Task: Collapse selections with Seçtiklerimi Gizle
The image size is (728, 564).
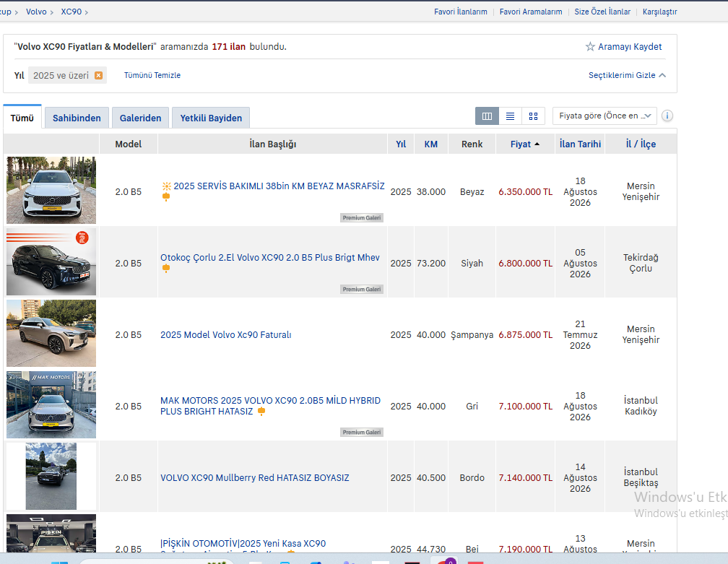Action: [627, 75]
